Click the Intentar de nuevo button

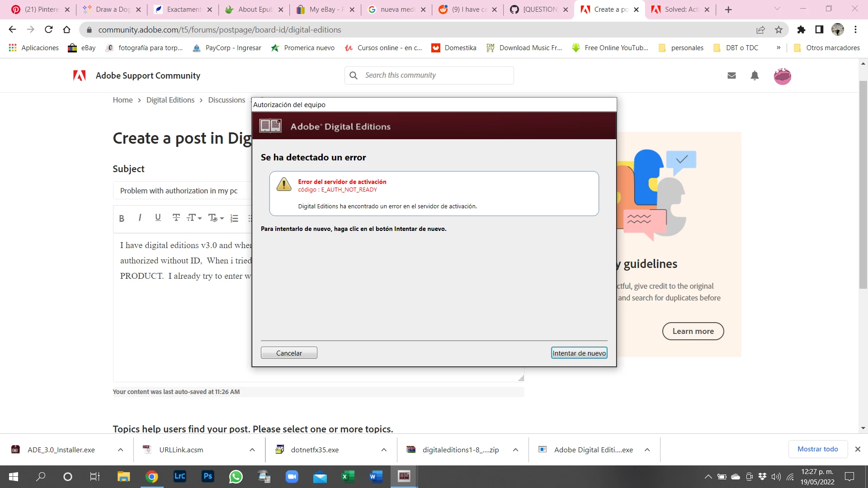pyautogui.click(x=579, y=353)
